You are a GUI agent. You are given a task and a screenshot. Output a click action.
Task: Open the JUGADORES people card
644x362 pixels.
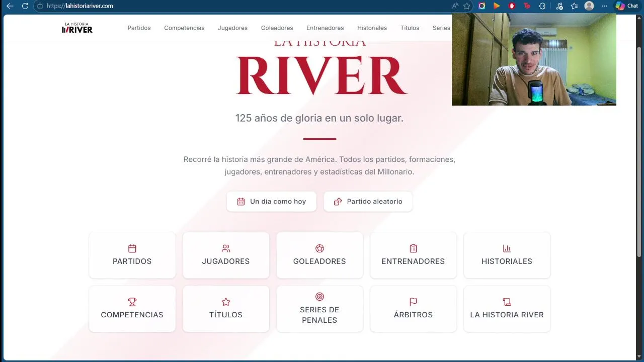(x=226, y=255)
